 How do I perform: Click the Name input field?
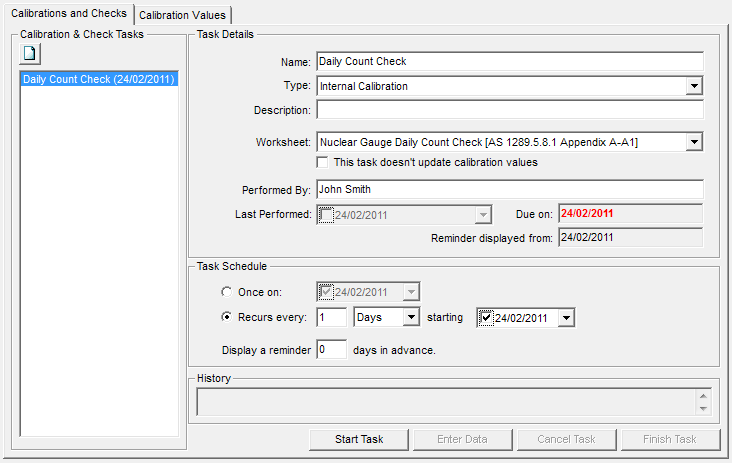coord(509,61)
